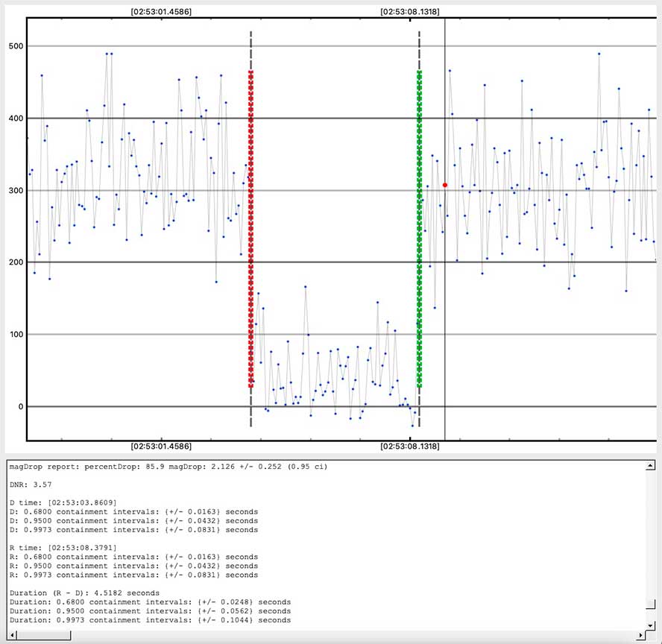Click the magDrop report percentDrop line
Image resolution: width=662 pixels, height=644 pixels.
(x=168, y=467)
